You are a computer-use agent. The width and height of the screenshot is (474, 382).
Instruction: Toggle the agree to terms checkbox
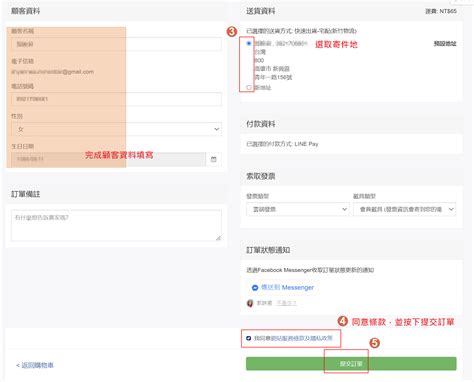pyautogui.click(x=248, y=338)
